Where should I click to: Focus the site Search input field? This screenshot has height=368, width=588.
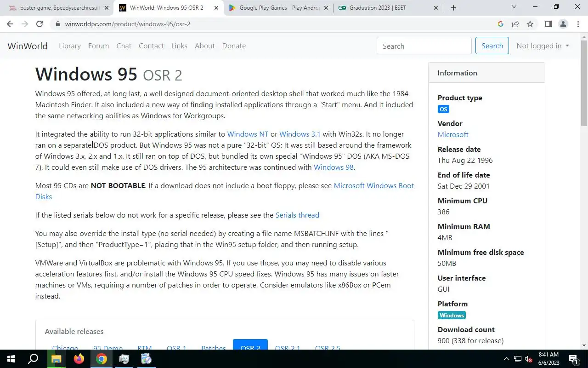click(424, 46)
